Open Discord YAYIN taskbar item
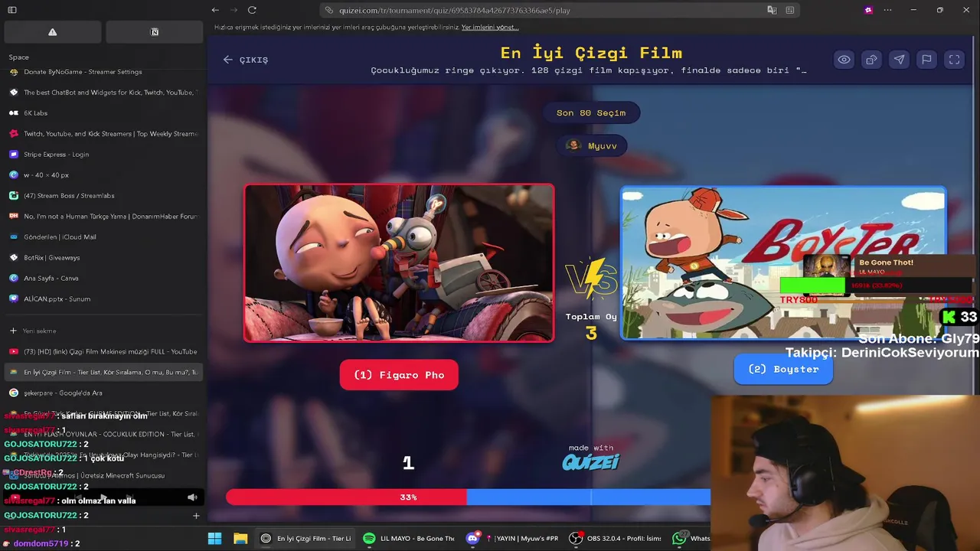This screenshot has height=551, width=980. pos(514,539)
